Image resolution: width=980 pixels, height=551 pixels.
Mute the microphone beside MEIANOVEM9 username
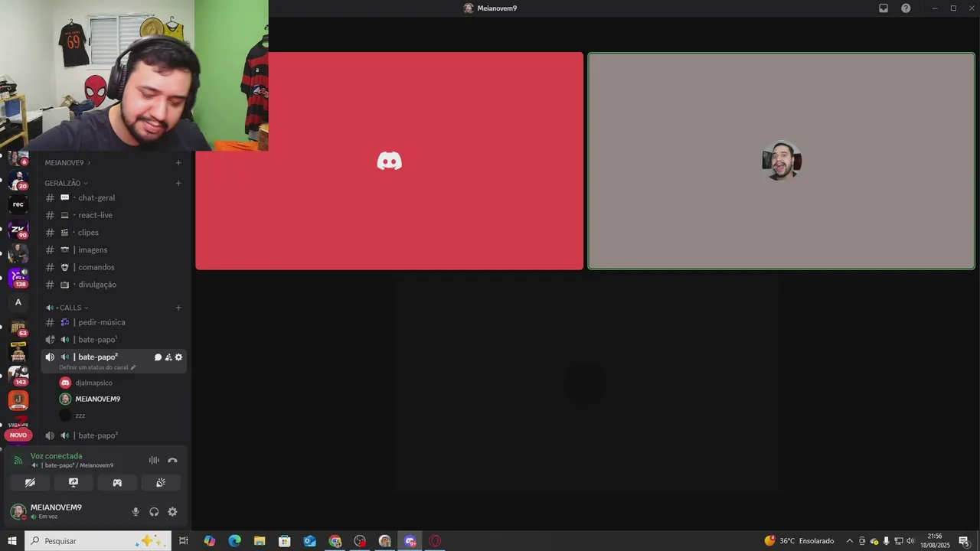(136, 512)
